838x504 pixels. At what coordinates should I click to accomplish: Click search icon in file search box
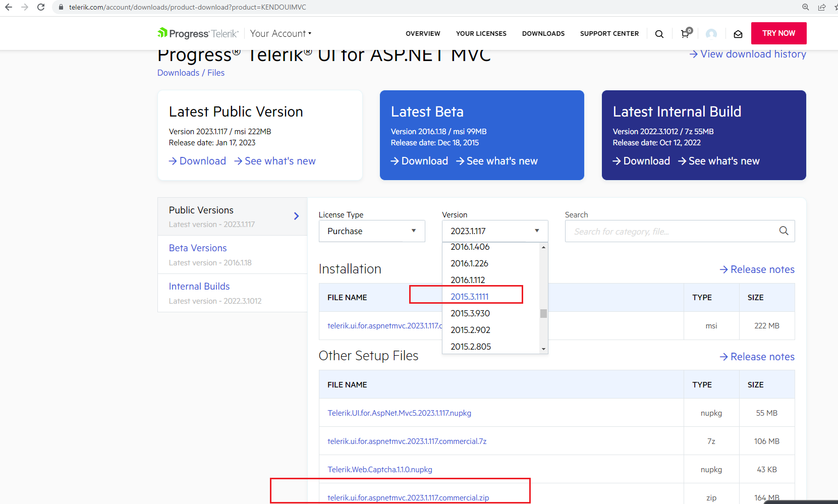pos(784,231)
